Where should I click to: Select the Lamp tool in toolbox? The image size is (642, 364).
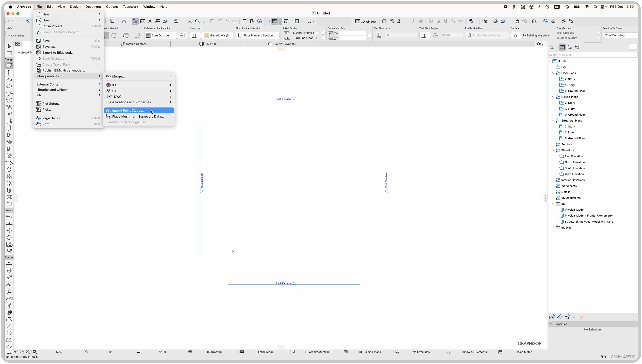[x=9, y=183]
